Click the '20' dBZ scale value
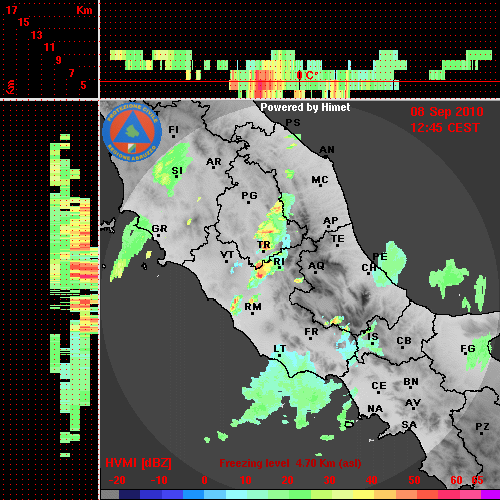The width and height of the screenshot is (500, 500). (x=287, y=480)
